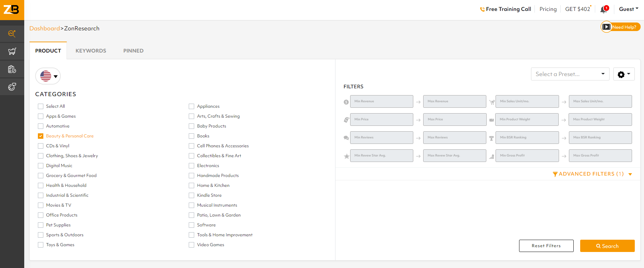Viewport: 644px width, 268px height.
Task: Focus the Min Reviews input field
Action: pyautogui.click(x=382, y=137)
